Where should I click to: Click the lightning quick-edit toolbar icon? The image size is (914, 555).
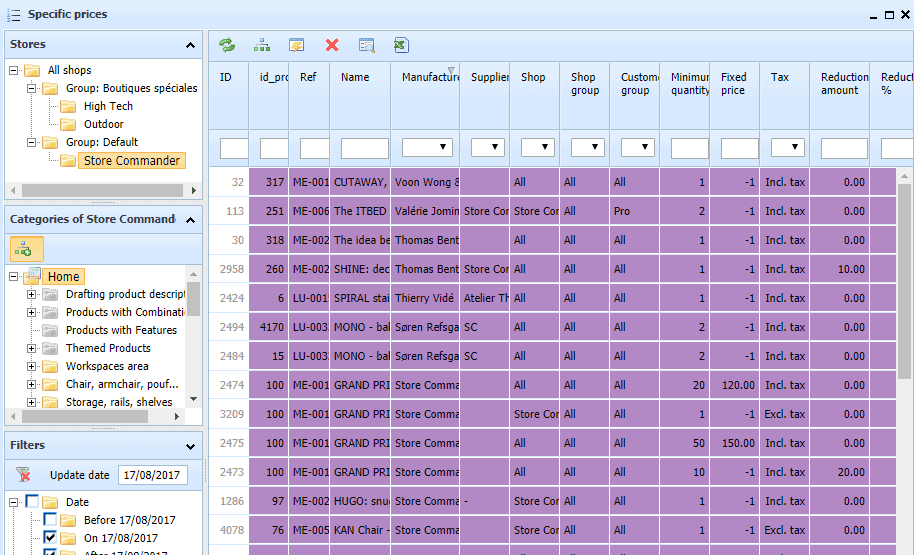click(296, 45)
